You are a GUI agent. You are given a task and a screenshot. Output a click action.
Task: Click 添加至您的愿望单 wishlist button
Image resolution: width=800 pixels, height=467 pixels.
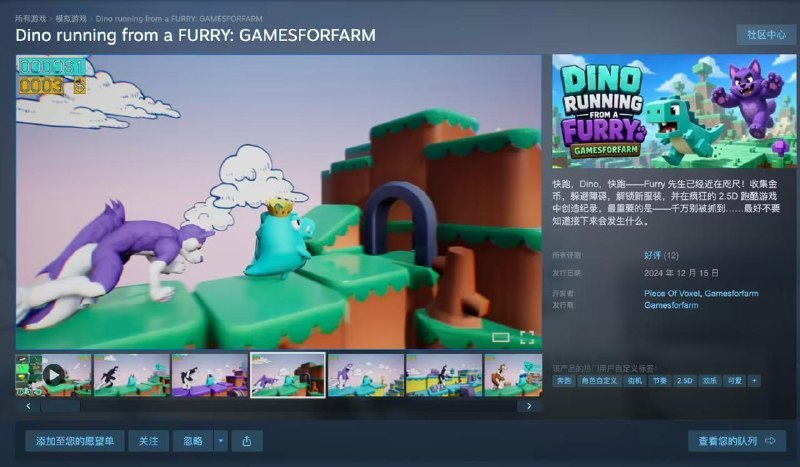point(74,441)
